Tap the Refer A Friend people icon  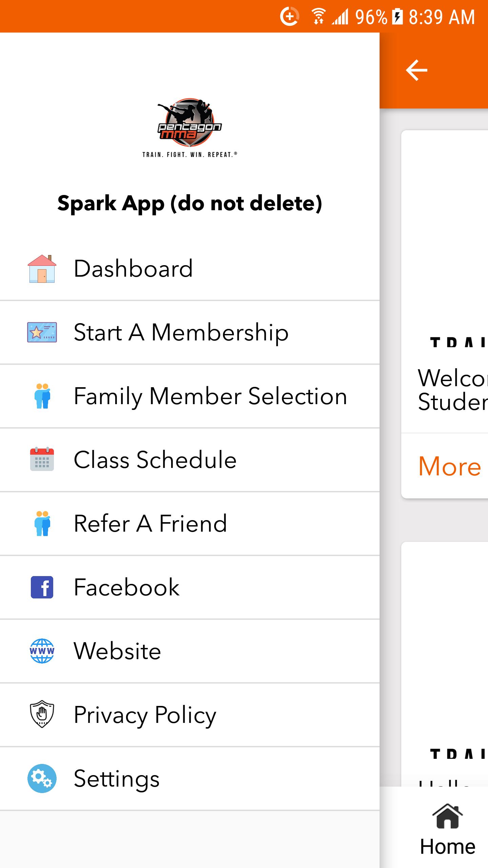point(42,524)
